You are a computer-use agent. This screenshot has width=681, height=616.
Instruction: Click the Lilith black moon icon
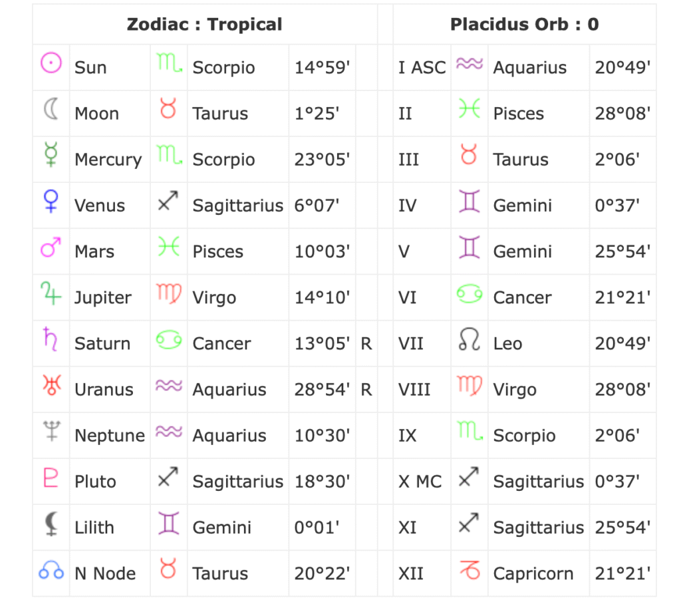[x=52, y=524]
